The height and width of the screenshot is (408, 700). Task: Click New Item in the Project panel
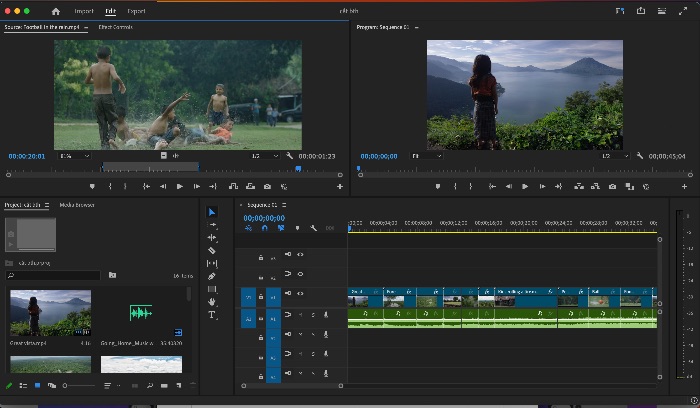coord(179,386)
